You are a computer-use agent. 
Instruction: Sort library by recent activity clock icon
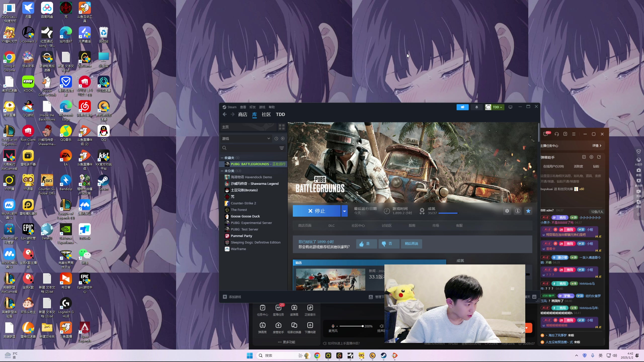276,139
